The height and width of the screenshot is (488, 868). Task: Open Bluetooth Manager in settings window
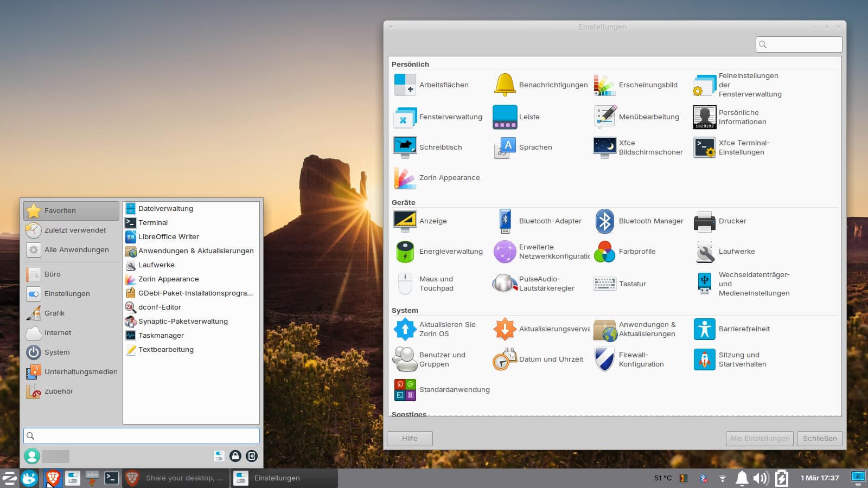click(x=639, y=221)
